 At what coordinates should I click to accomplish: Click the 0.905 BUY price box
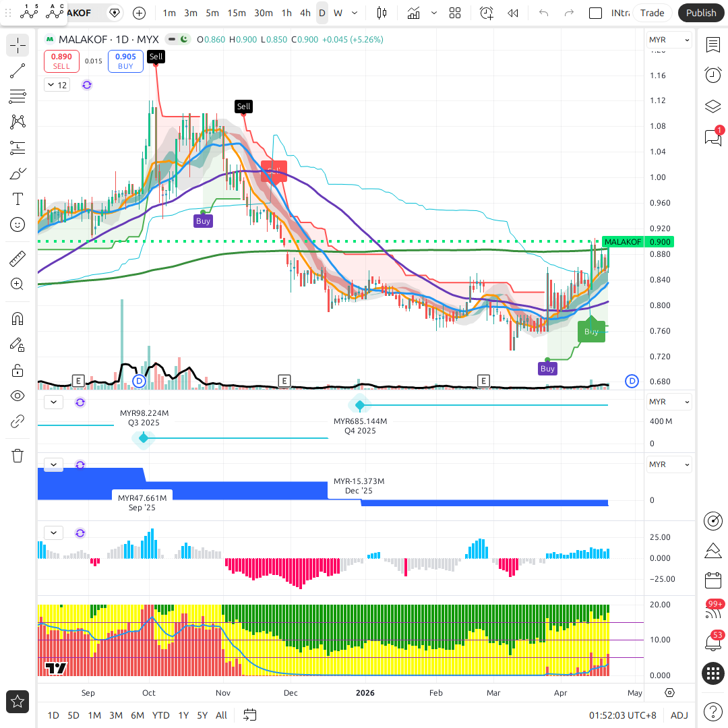(x=125, y=61)
